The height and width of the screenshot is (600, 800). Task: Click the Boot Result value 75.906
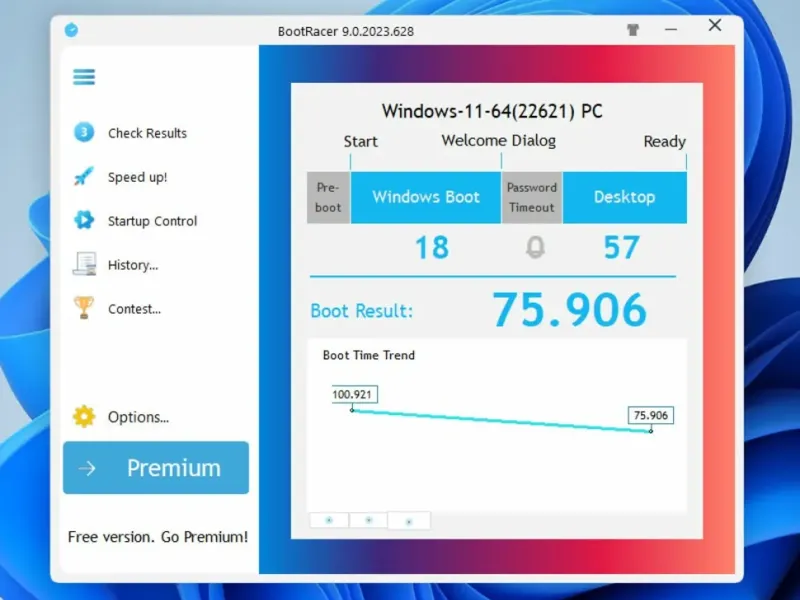coord(569,309)
